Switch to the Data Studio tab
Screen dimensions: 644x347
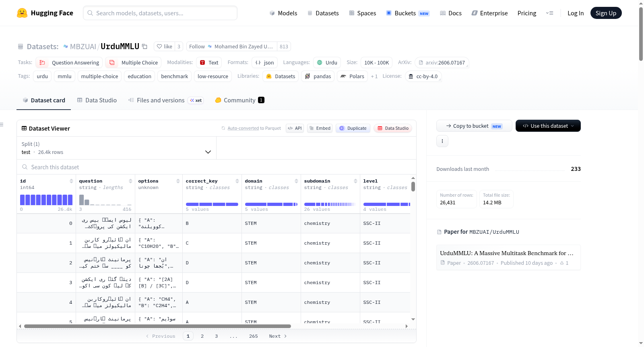tap(97, 100)
